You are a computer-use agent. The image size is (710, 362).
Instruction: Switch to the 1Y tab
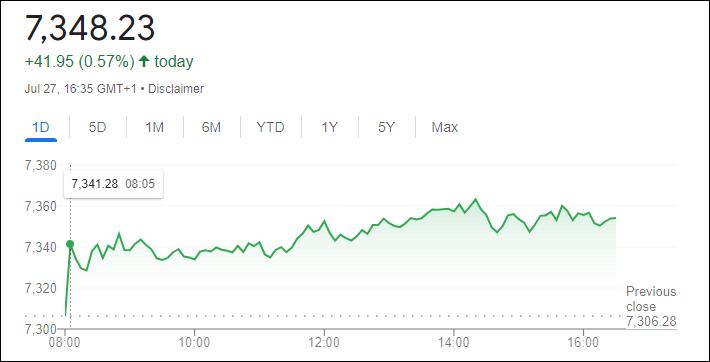330,127
